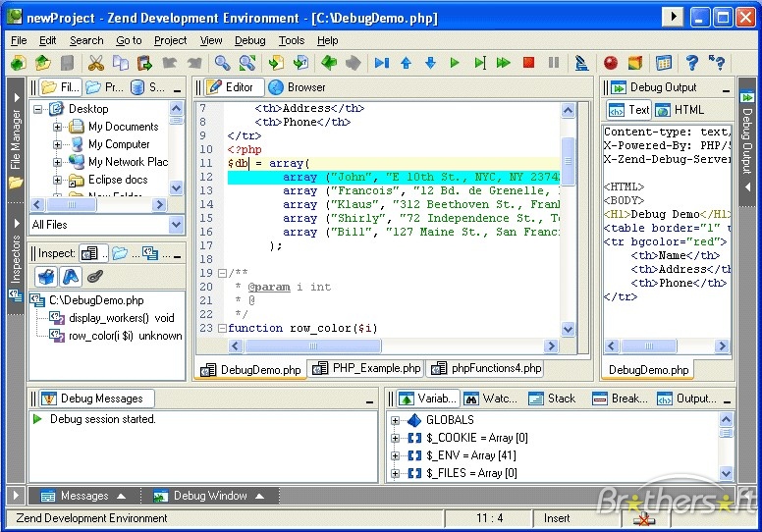Switch to the PHP_Example.php file tab

[x=366, y=369]
